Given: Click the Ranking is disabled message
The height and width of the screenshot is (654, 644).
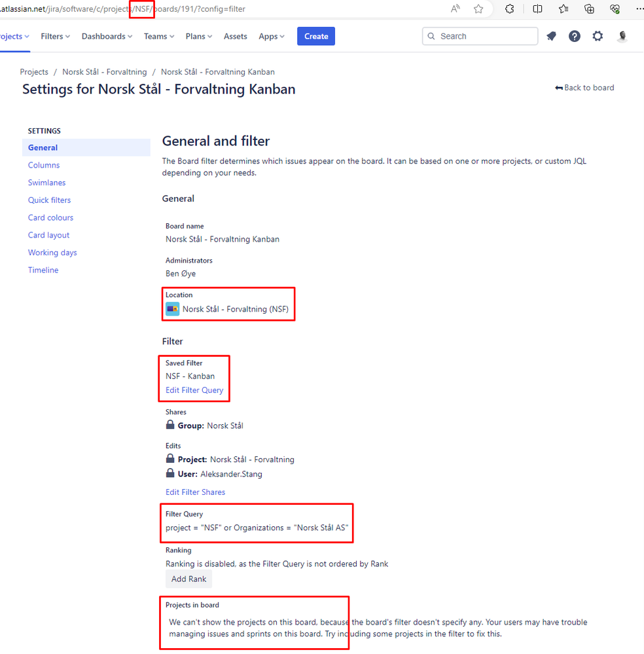Looking at the screenshot, I should [277, 564].
